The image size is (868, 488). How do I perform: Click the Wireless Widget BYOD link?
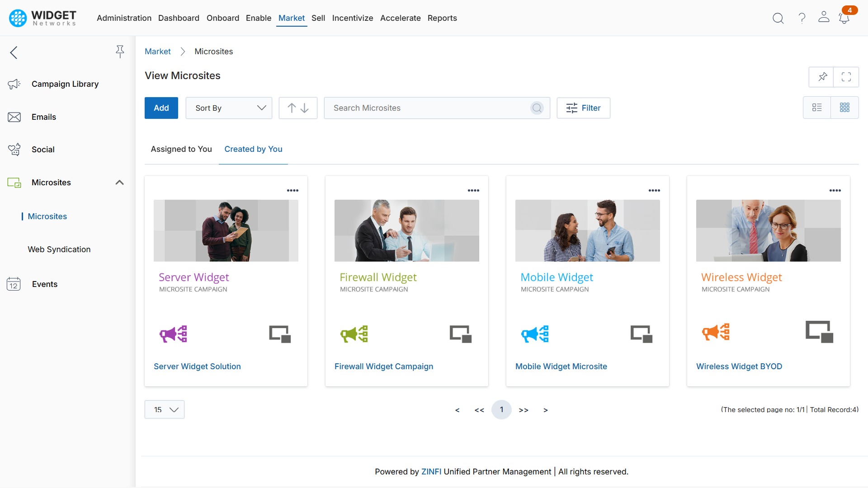click(x=739, y=366)
